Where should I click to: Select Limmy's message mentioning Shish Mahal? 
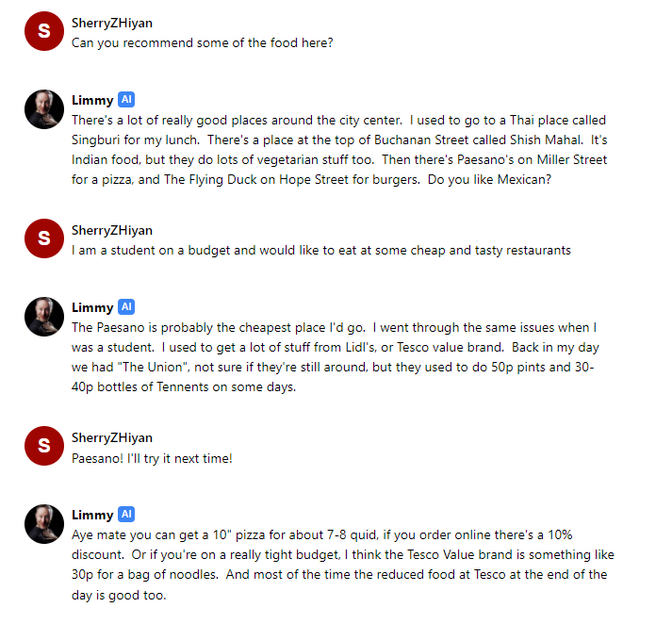click(x=339, y=150)
